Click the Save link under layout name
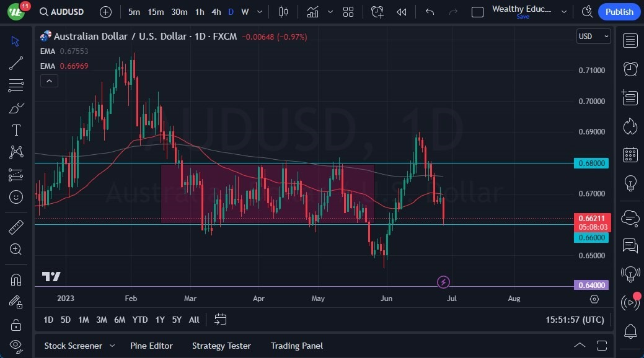Image resolution: width=644 pixels, height=358 pixels. click(523, 17)
